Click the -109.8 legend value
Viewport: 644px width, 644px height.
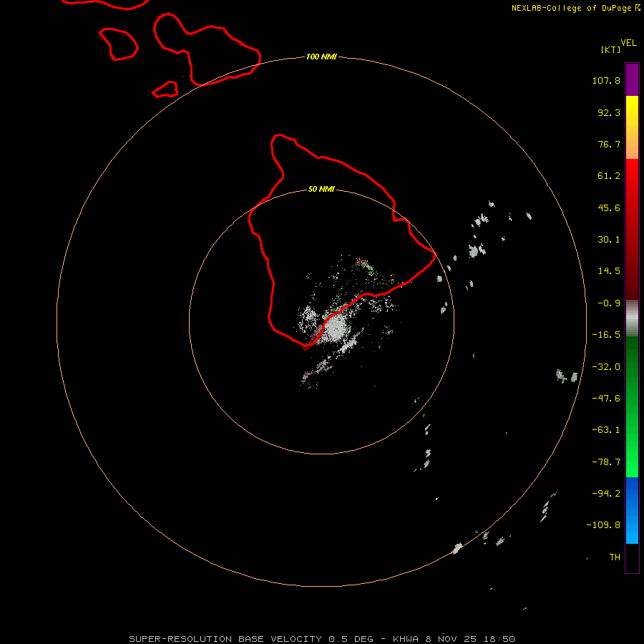(603, 525)
